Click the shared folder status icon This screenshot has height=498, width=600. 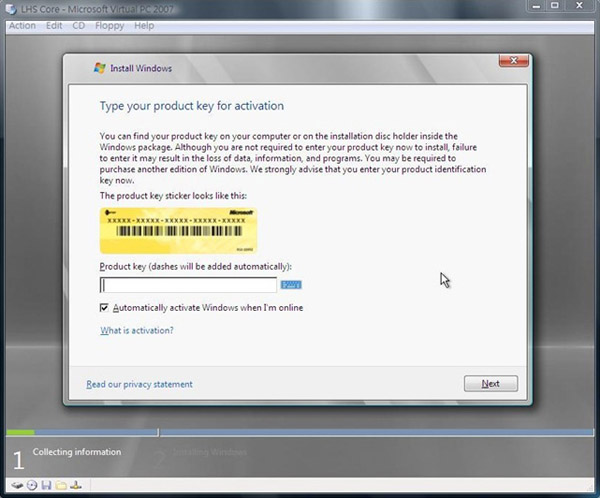tap(60, 485)
